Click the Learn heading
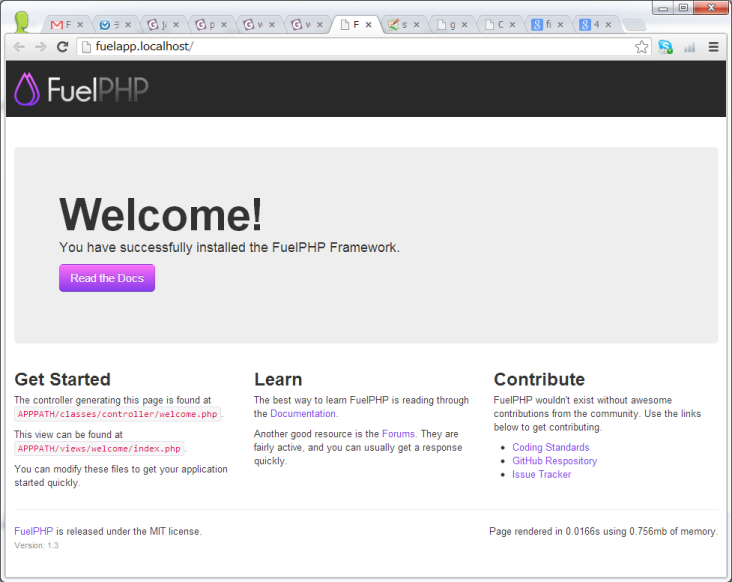This screenshot has height=582, width=732. point(278,379)
